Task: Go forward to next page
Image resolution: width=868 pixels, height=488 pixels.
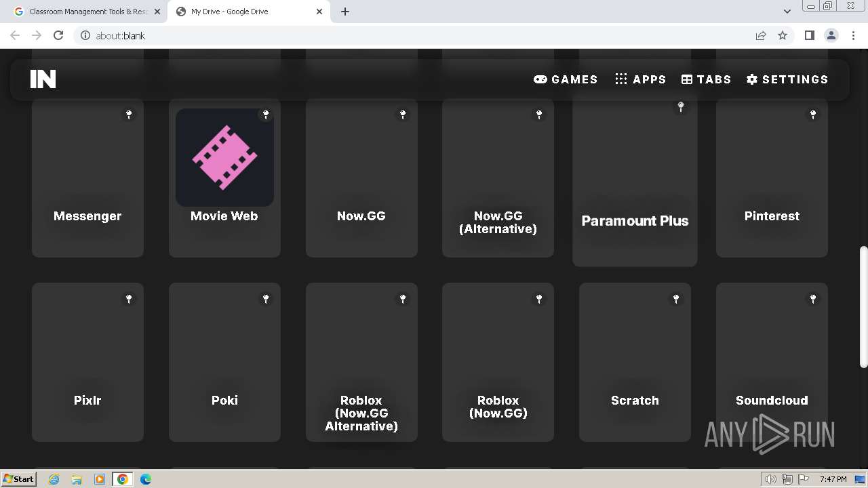Action: pyautogui.click(x=37, y=35)
